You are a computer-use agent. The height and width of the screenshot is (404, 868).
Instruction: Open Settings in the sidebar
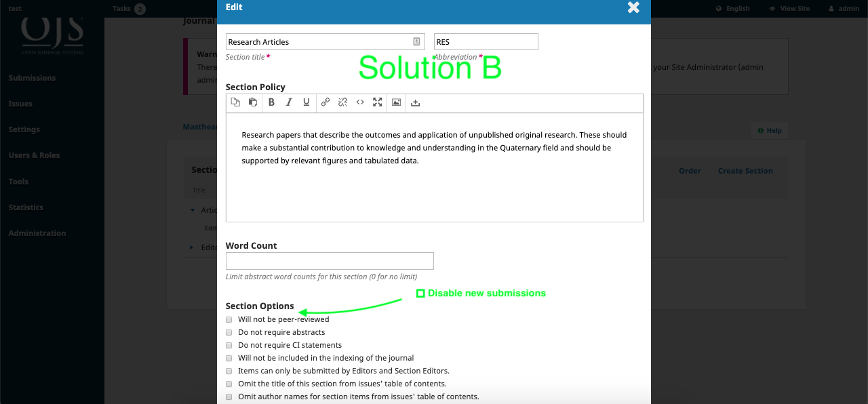[x=24, y=129]
